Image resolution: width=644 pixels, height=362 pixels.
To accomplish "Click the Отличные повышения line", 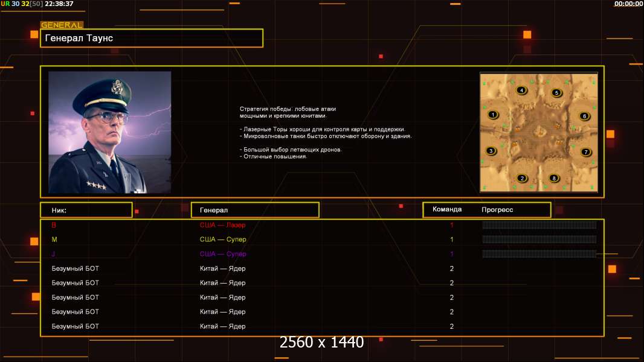I will point(273,156).
